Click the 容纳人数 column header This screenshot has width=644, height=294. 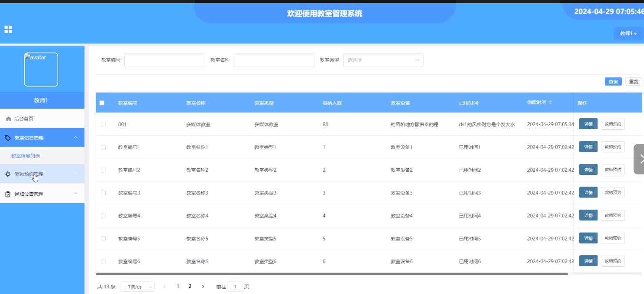(x=332, y=103)
